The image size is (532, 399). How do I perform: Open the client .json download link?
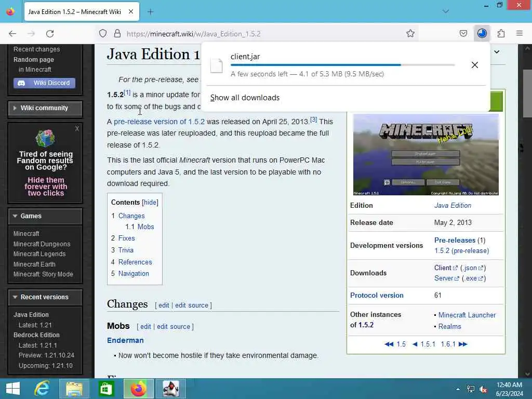(x=473, y=268)
